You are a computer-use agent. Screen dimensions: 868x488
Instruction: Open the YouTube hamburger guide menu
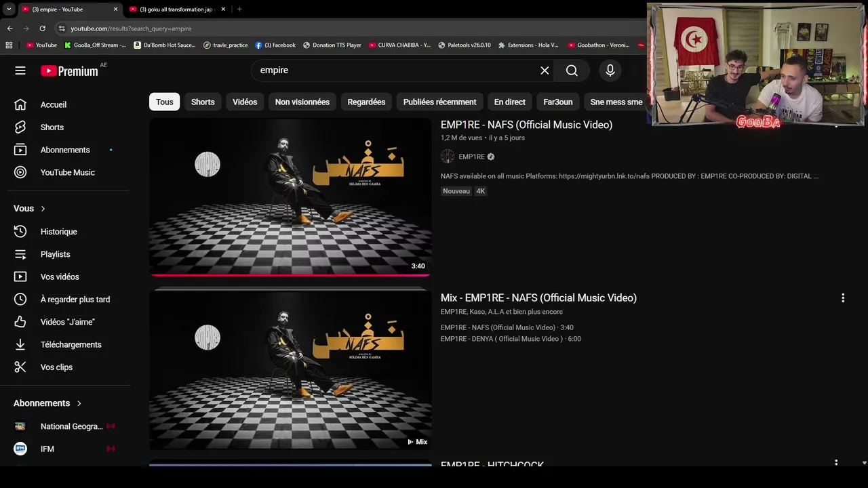[20, 70]
